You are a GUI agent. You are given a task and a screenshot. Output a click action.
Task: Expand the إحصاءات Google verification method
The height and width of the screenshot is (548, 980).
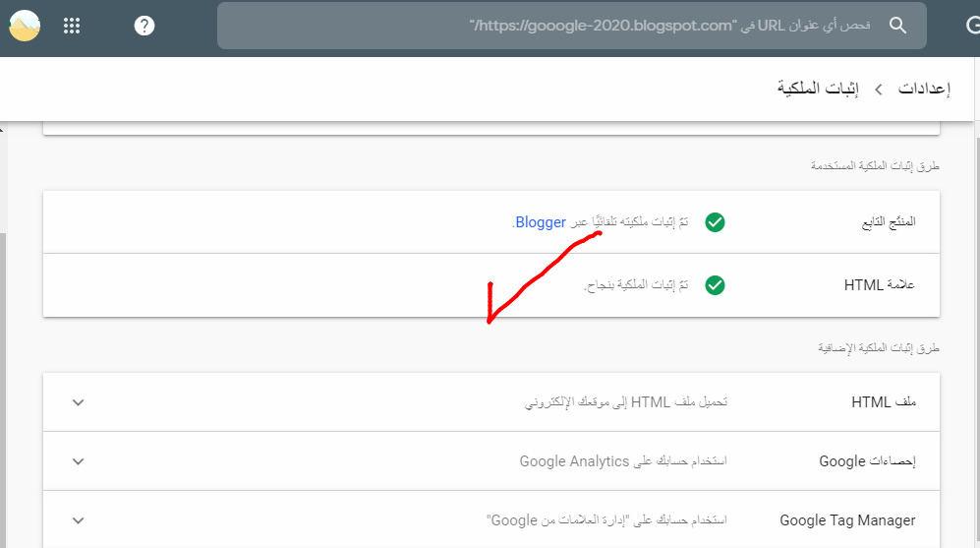click(x=78, y=461)
